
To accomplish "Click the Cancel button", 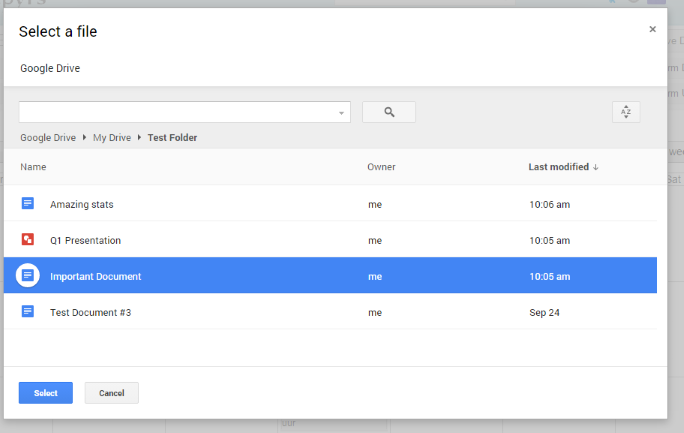I will (112, 393).
